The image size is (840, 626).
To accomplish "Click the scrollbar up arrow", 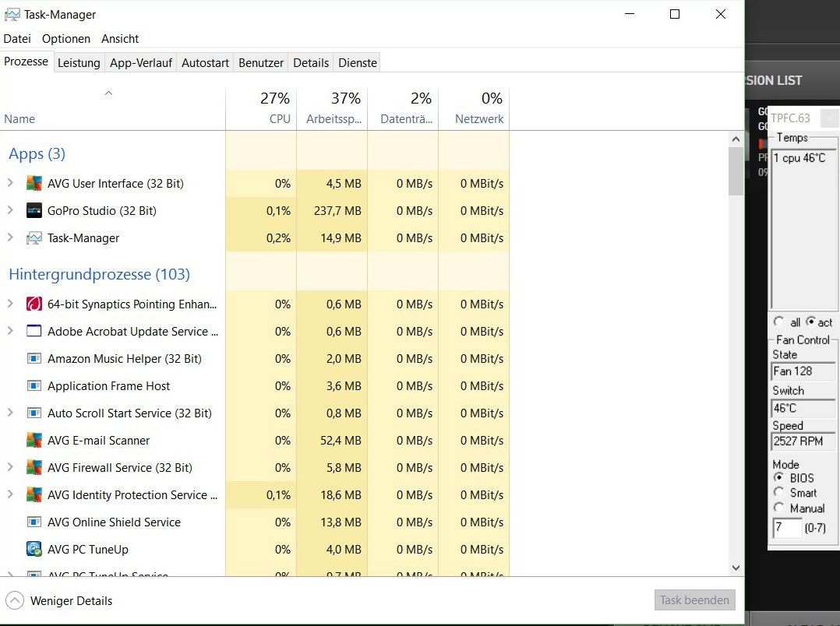I will (x=736, y=139).
